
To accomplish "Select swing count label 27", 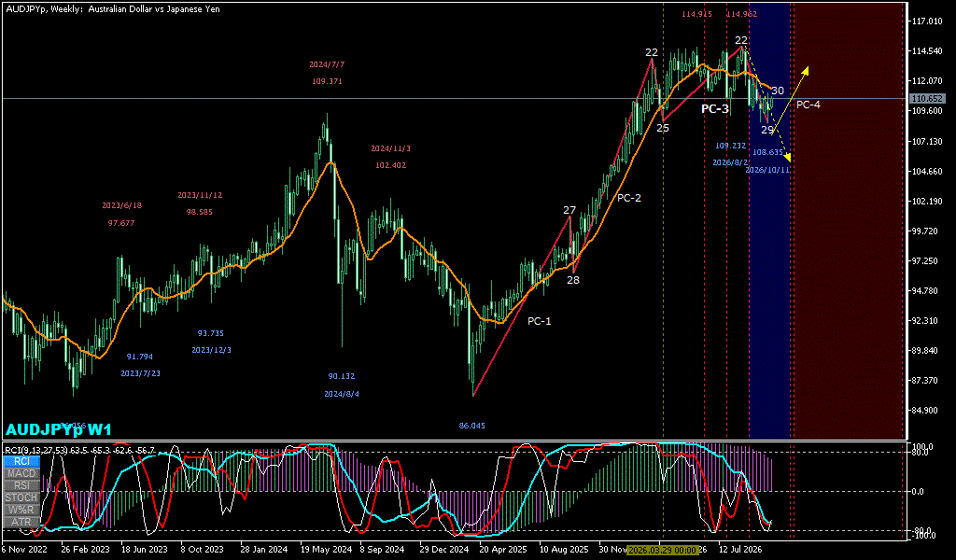I will coord(569,210).
